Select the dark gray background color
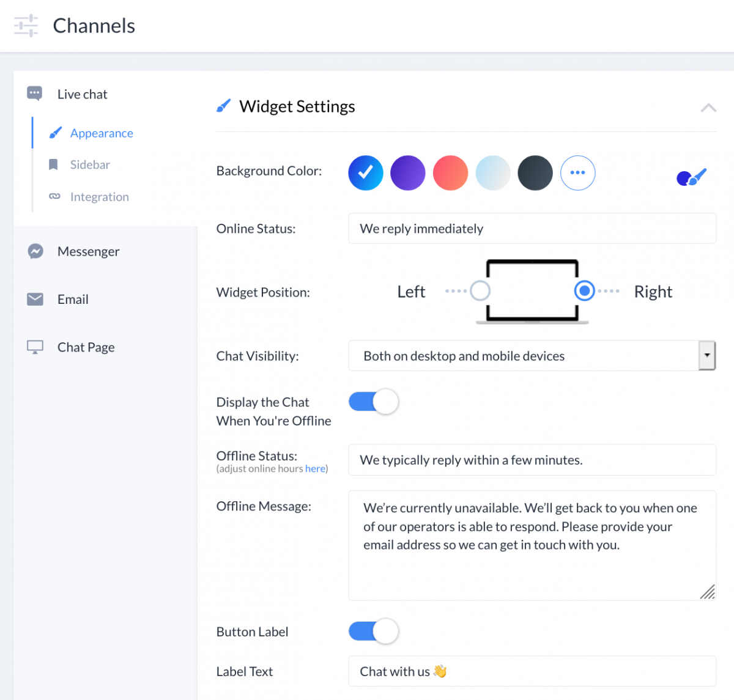The image size is (734, 700). click(x=535, y=173)
